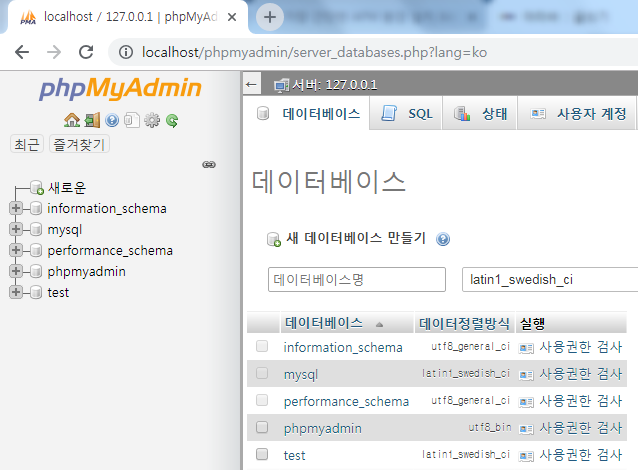This screenshot has width=638, height=470.
Task: Click database cylinder icon for information_schema in tree
Action: point(36,208)
